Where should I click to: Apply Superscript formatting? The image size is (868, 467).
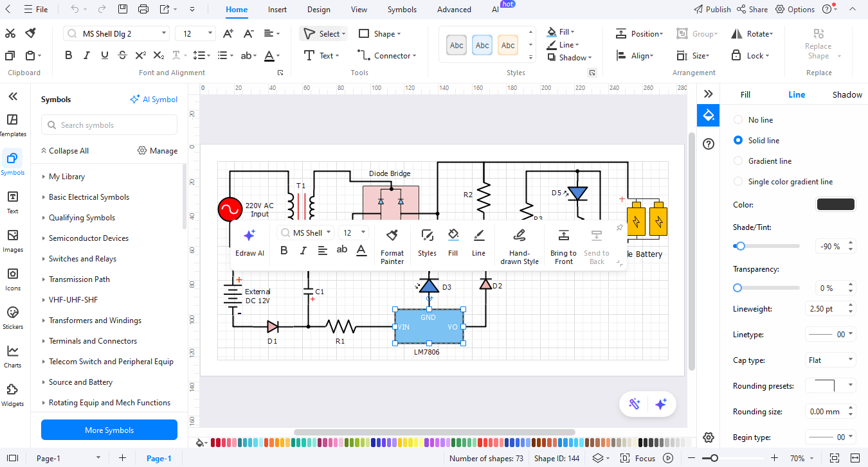click(141, 56)
